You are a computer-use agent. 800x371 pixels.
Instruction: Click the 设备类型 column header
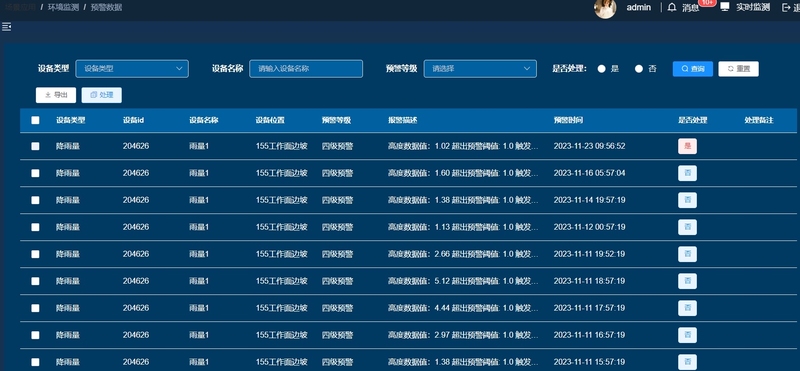70,120
